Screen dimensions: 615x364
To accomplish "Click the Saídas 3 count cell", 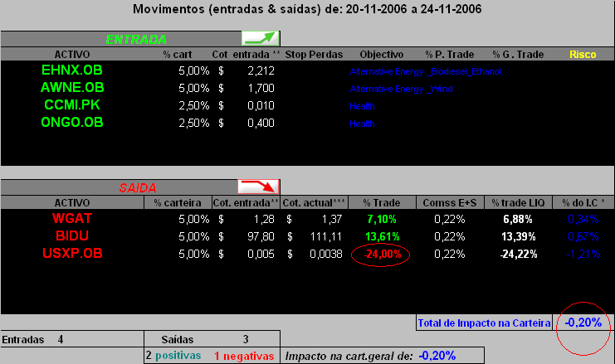I will pyautogui.click(x=212, y=339).
